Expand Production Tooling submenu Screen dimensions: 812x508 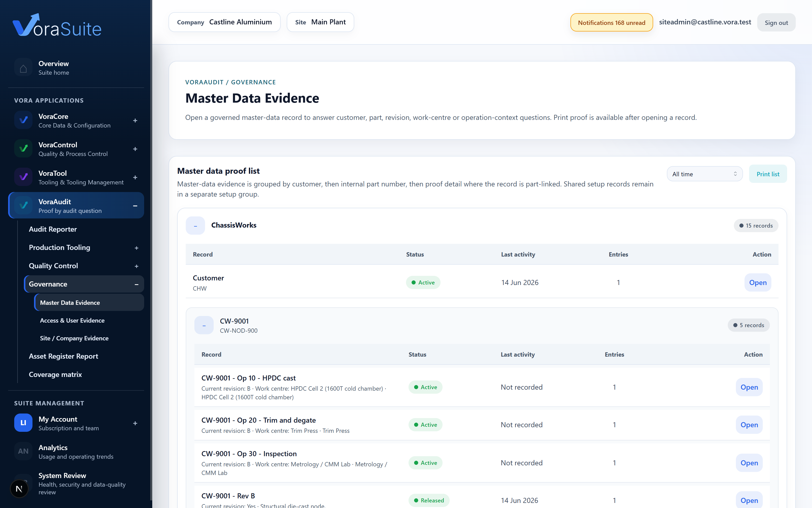pos(137,248)
